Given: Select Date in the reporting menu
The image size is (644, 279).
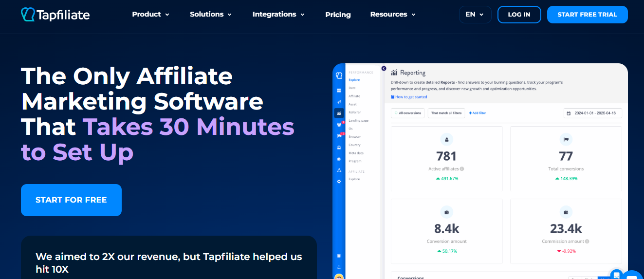Looking at the screenshot, I should tap(352, 88).
